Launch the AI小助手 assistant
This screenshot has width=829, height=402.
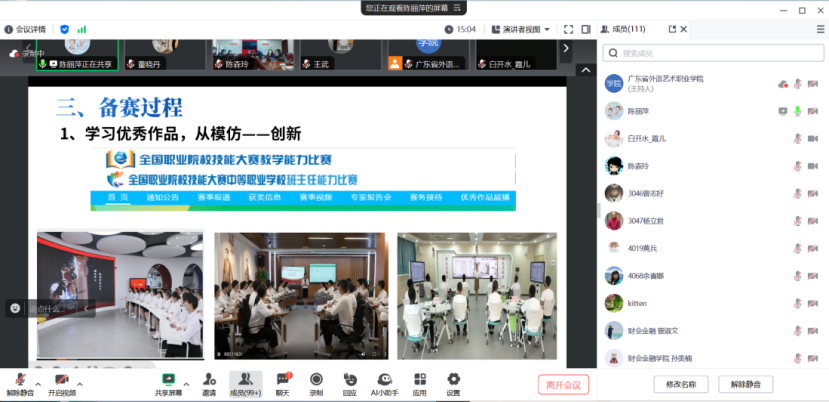click(384, 381)
